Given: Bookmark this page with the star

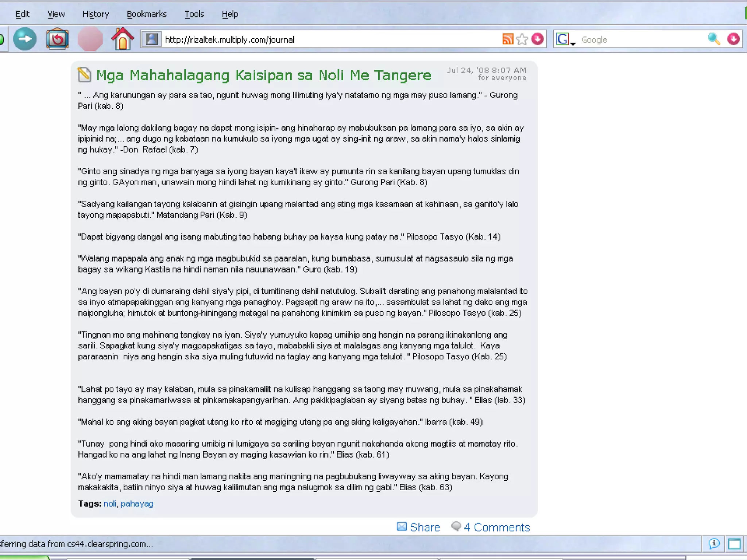Looking at the screenshot, I should point(522,39).
